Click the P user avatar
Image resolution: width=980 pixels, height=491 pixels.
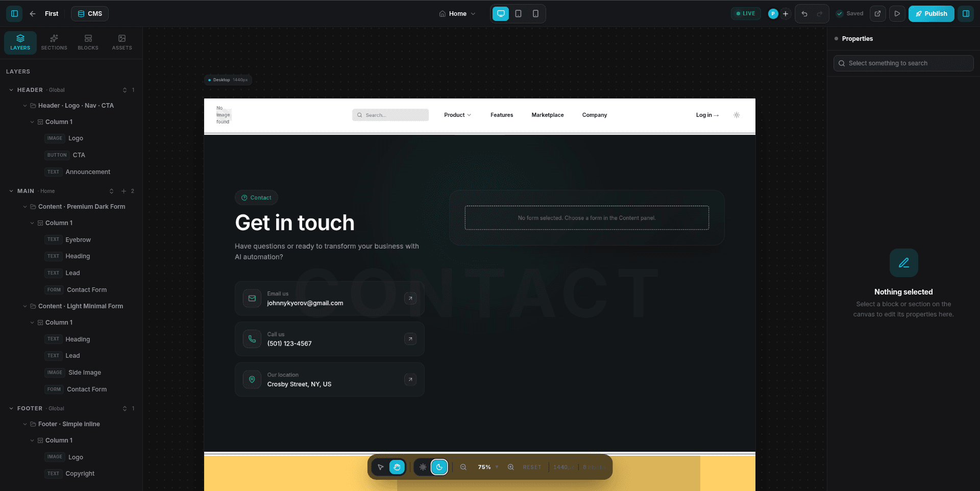click(x=773, y=14)
